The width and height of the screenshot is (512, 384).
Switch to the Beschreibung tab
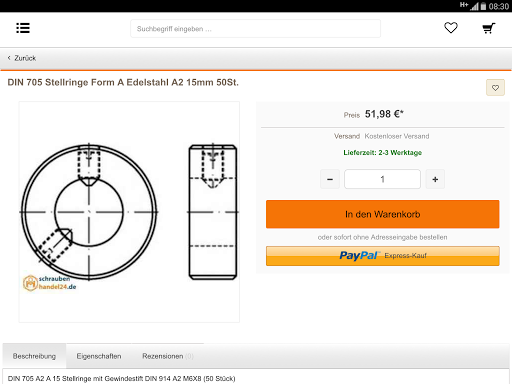(x=34, y=356)
